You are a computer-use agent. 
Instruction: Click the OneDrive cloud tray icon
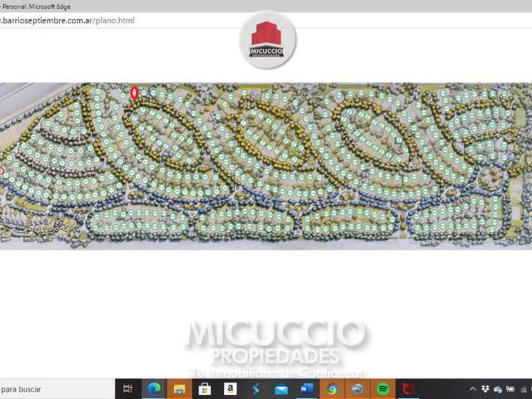coord(498,389)
